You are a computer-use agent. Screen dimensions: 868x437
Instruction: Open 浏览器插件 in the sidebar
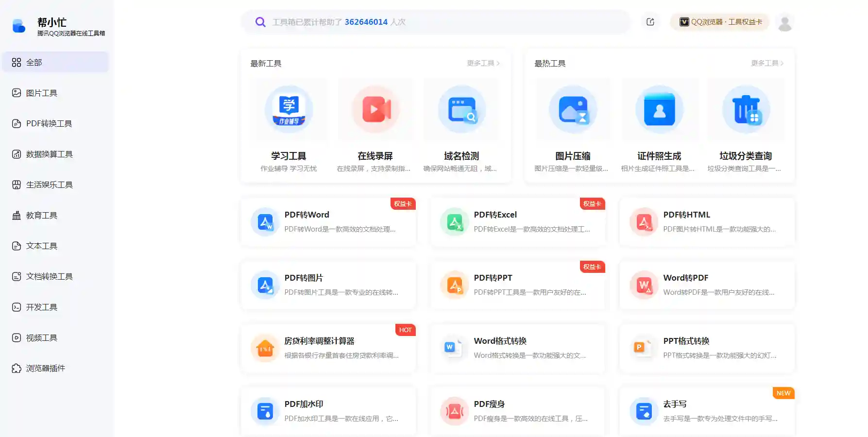pyautogui.click(x=45, y=368)
